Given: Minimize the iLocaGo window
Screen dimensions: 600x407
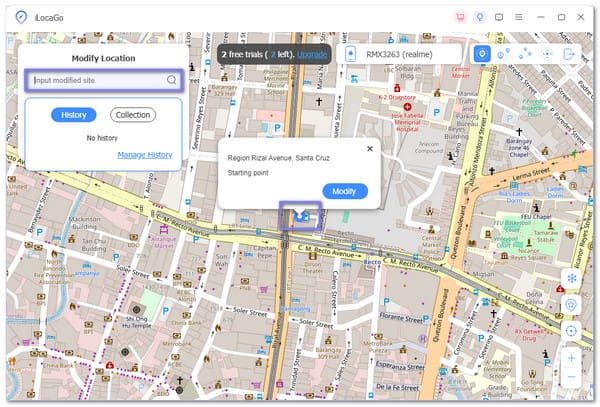Looking at the screenshot, I should pyautogui.click(x=540, y=17).
